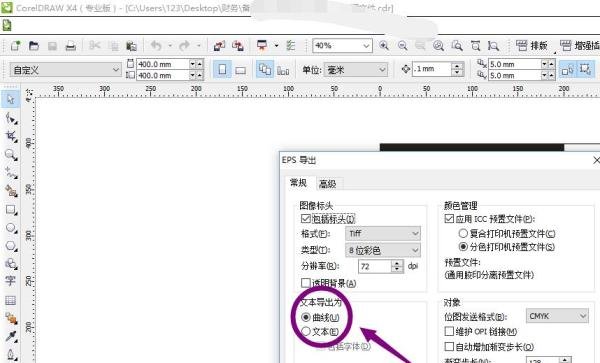Select 复合打印机预置文件 radio option
This screenshot has width=600, height=363.
463,233
